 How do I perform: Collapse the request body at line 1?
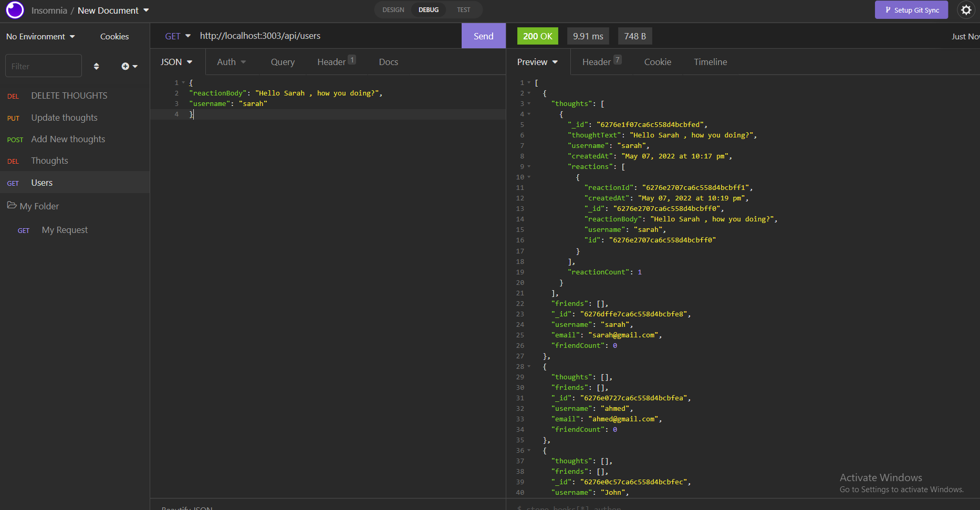point(183,83)
